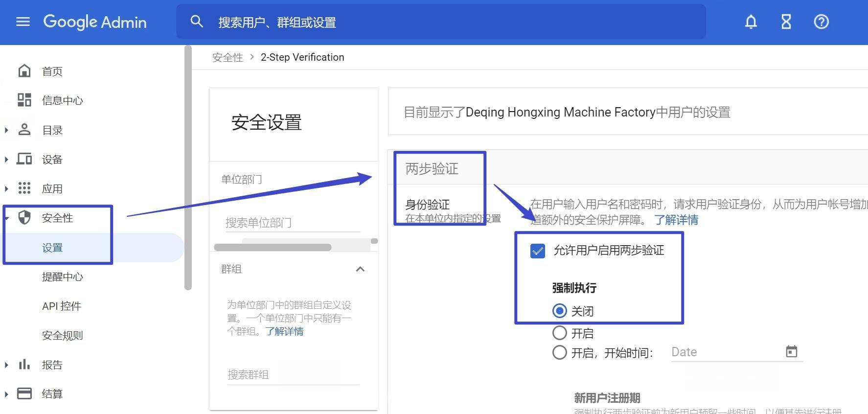Click the apps grid icon for 应用

point(24,188)
